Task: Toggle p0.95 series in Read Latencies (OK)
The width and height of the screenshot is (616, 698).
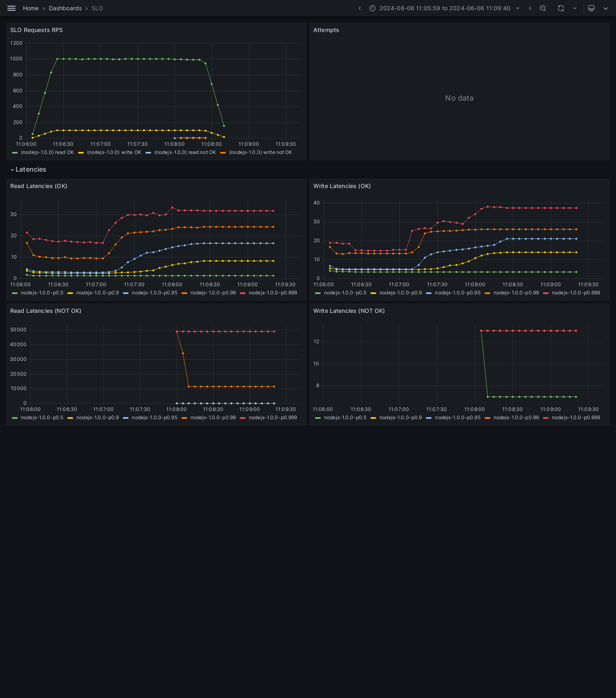Action: (x=154, y=293)
